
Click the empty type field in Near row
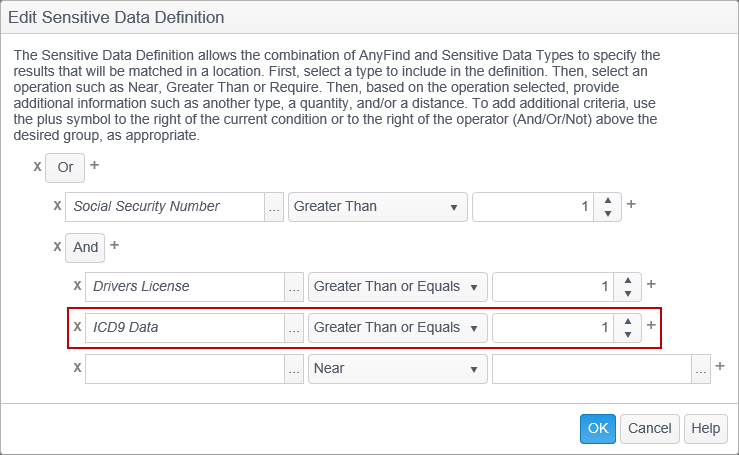[x=184, y=368]
